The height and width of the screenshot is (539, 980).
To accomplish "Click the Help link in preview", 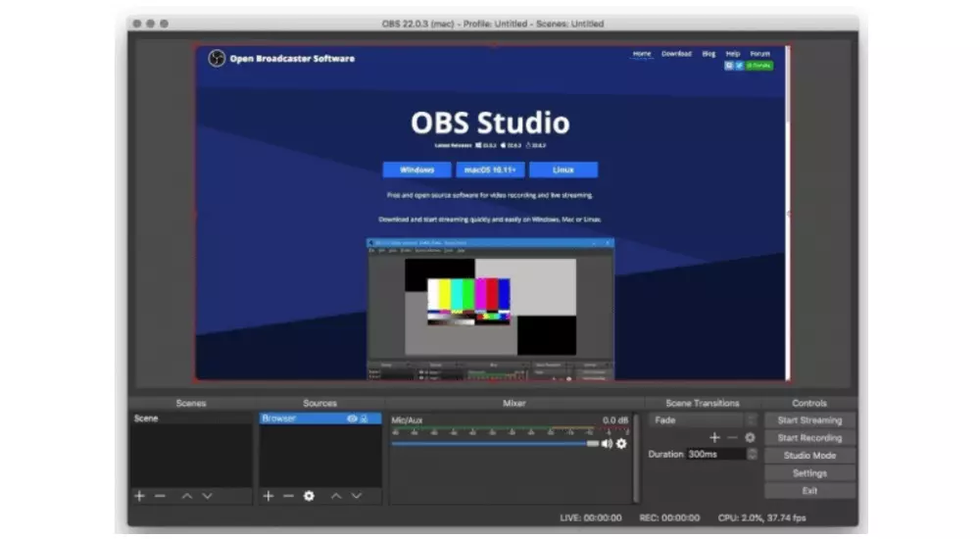I will 732,54.
